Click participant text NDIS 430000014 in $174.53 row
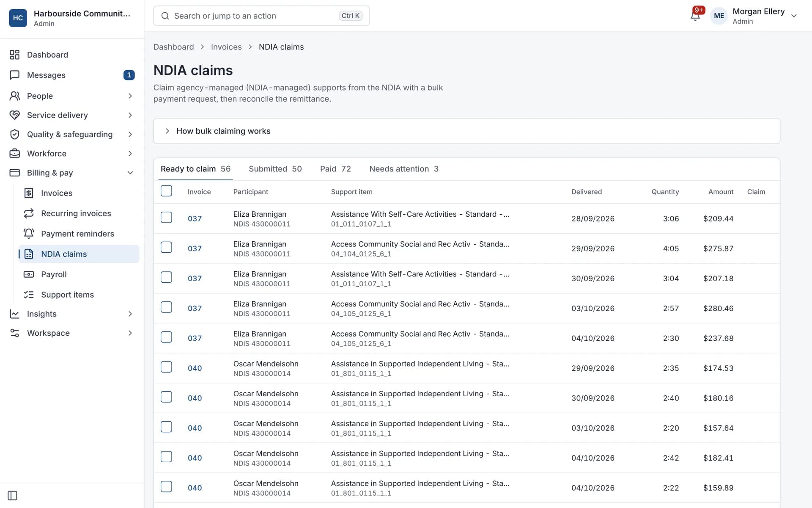This screenshot has width=812, height=508. (262, 373)
